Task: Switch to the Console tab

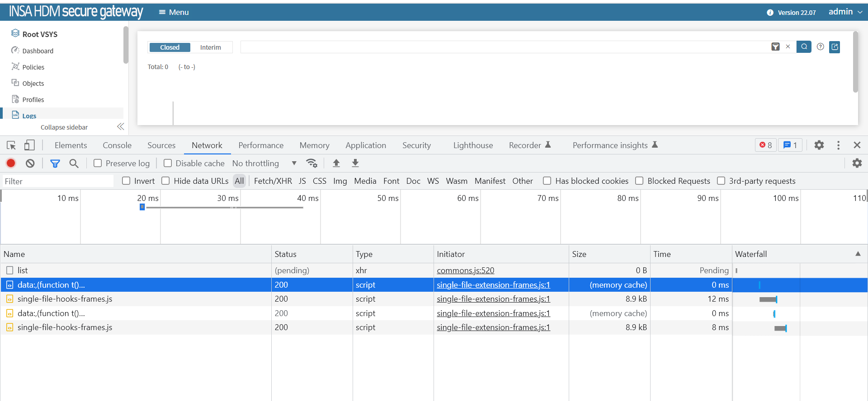Action: pyautogui.click(x=117, y=145)
